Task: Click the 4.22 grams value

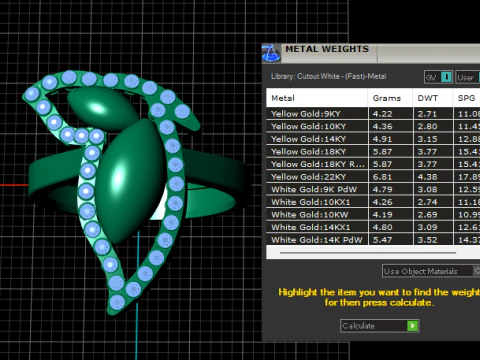Action: 382,114
